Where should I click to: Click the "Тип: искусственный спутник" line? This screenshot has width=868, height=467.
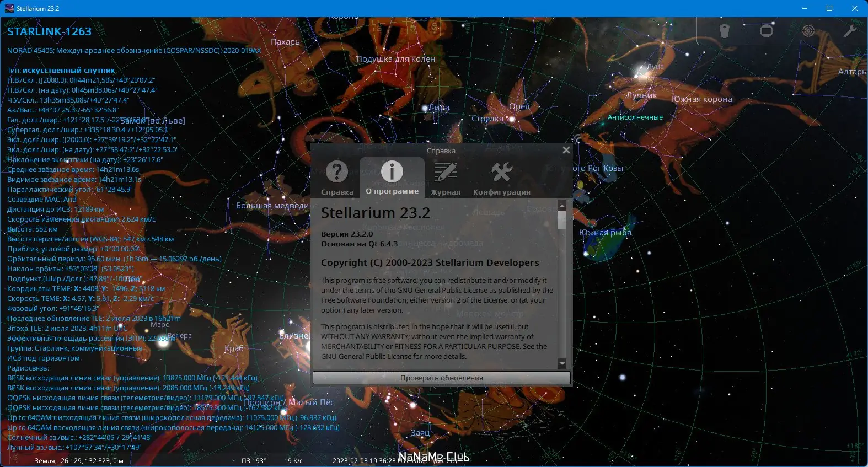click(61, 70)
